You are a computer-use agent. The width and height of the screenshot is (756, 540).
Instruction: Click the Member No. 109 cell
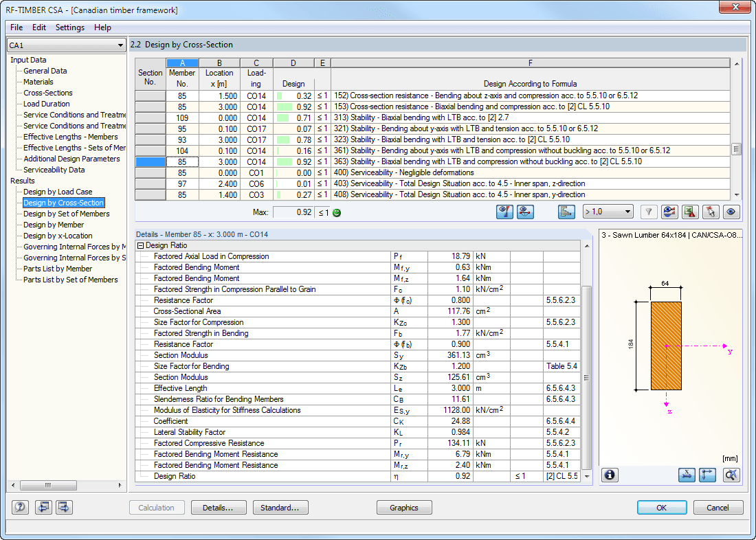pos(182,117)
